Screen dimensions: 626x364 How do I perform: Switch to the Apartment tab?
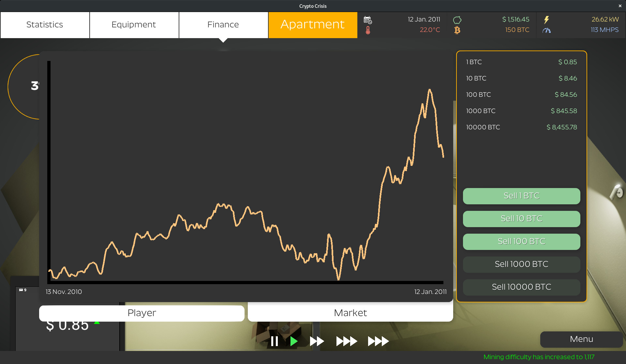pos(312,24)
